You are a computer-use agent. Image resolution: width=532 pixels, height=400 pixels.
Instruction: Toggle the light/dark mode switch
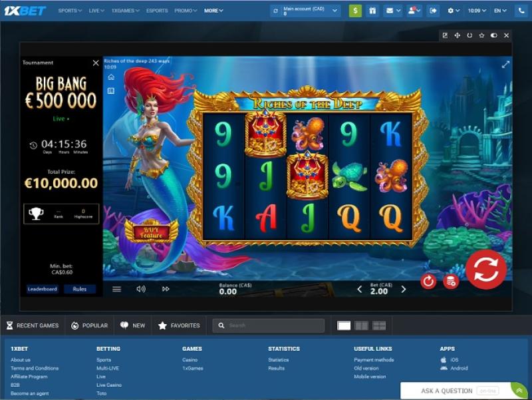pyautogui.click(x=493, y=35)
